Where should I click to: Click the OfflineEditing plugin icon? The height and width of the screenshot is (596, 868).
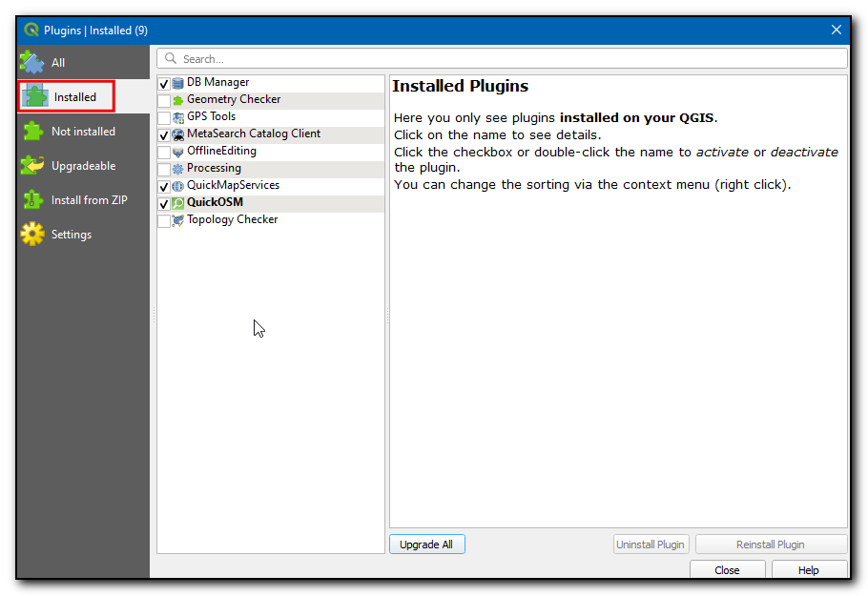(178, 152)
